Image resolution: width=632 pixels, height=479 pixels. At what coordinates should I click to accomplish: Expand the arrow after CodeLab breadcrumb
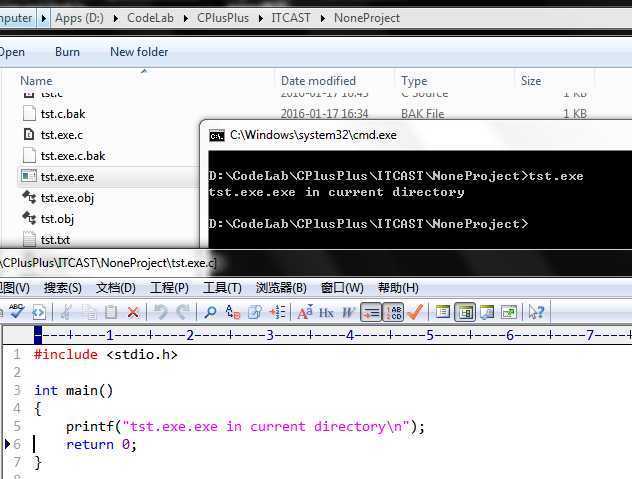[185, 19]
